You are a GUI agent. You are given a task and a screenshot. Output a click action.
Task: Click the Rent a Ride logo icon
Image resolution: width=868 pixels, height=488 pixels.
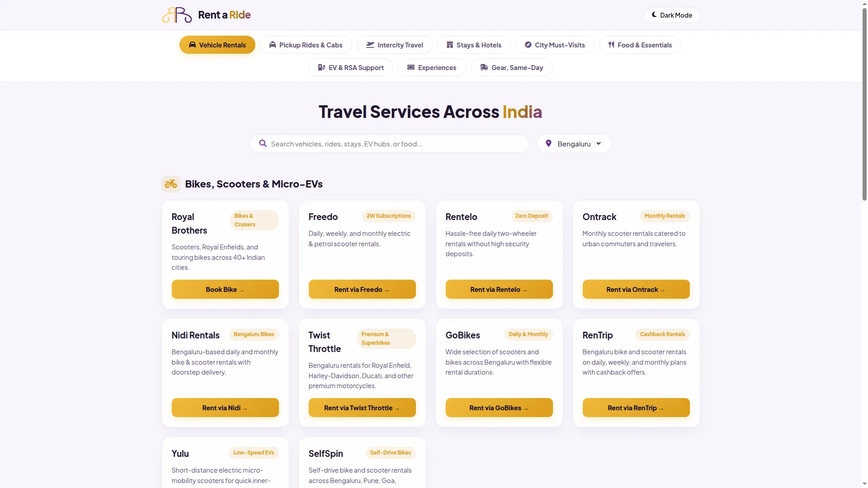pos(177,15)
